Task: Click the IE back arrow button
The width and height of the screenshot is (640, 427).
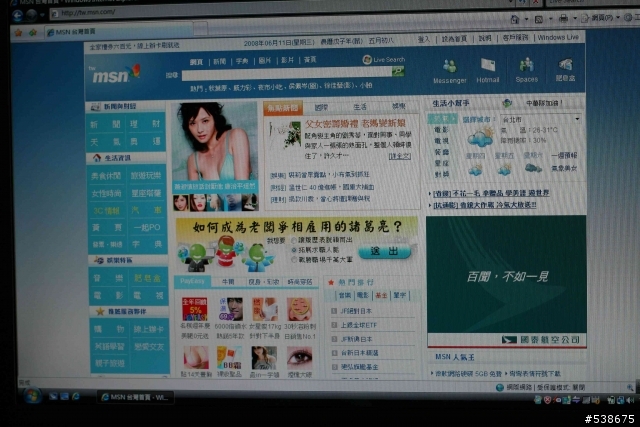Action: [17, 16]
